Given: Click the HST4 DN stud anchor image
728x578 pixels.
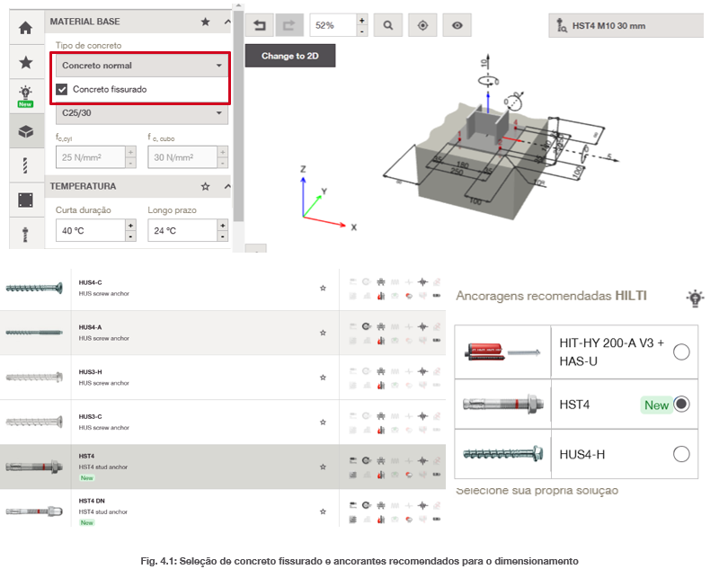Looking at the screenshot, I should (x=34, y=511).
